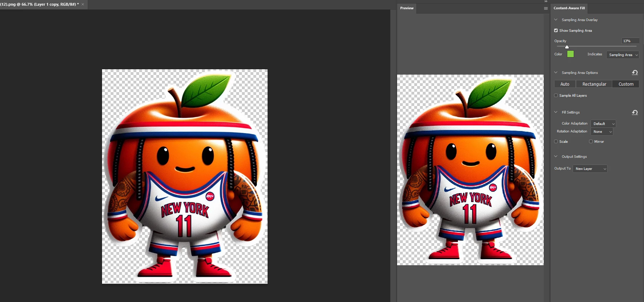Open the Rotation Adaptation dropdown
Screen dimensions: 644x302
coord(602,132)
